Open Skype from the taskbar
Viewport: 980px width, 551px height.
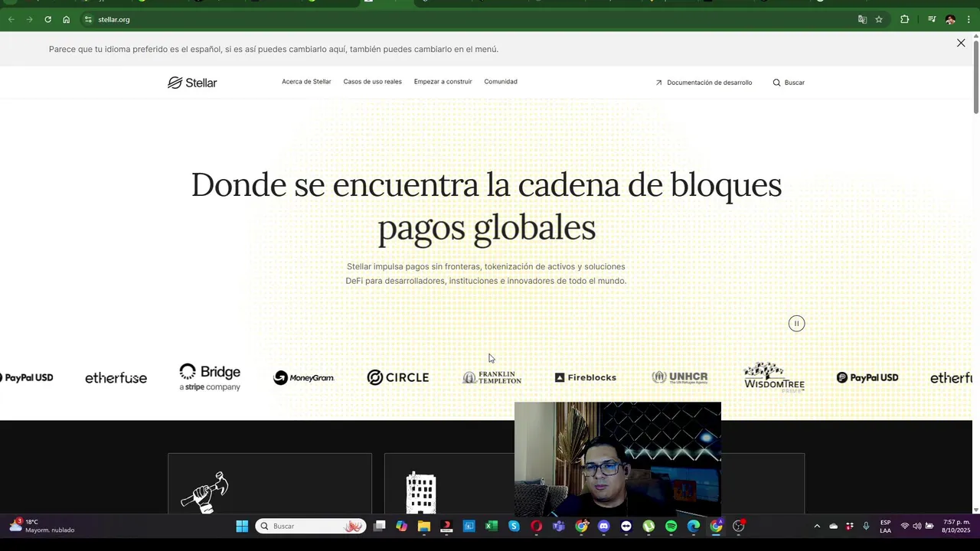514,526
